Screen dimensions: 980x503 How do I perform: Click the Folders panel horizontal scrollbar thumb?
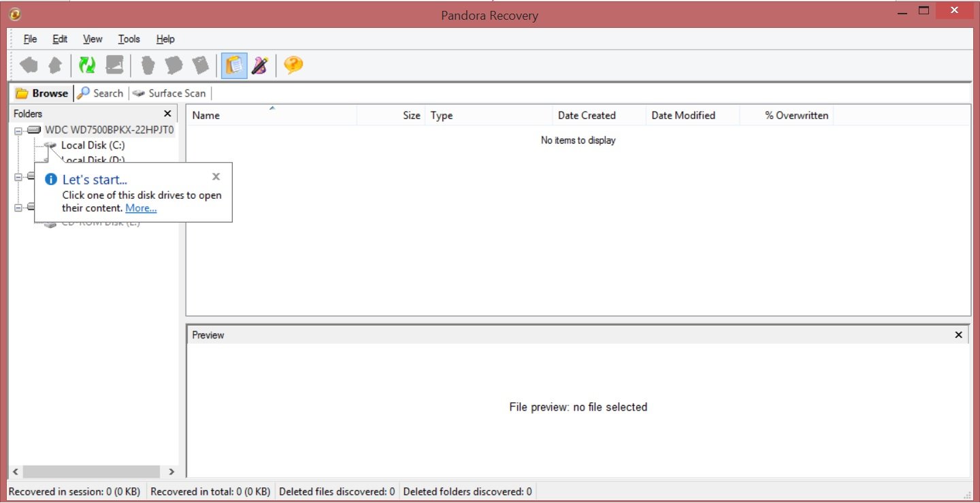point(91,472)
